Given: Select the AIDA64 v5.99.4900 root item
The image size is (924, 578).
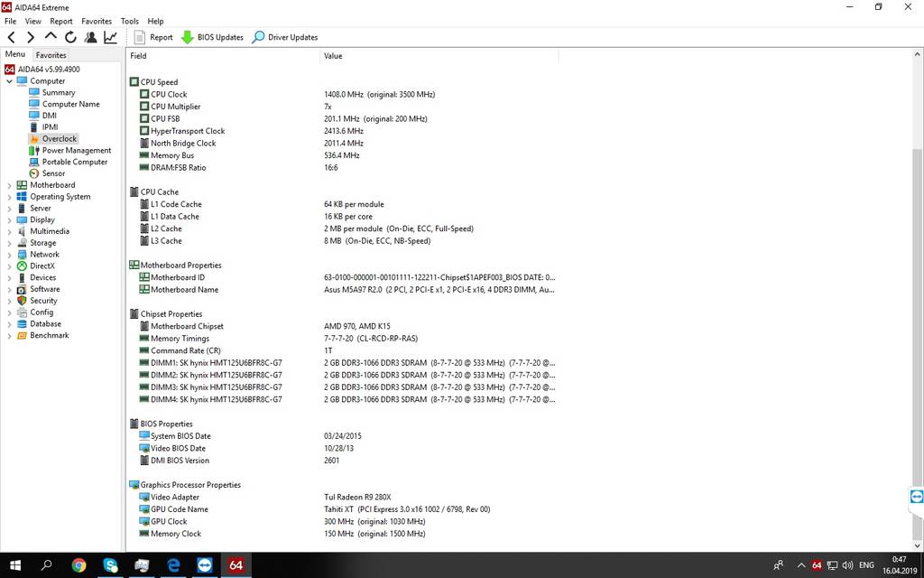Looking at the screenshot, I should click(x=42, y=69).
